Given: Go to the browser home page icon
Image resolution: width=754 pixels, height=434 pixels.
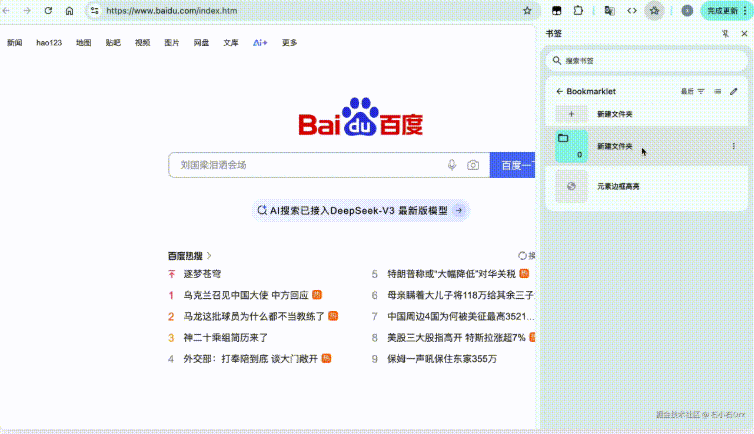Looking at the screenshot, I should [70, 11].
